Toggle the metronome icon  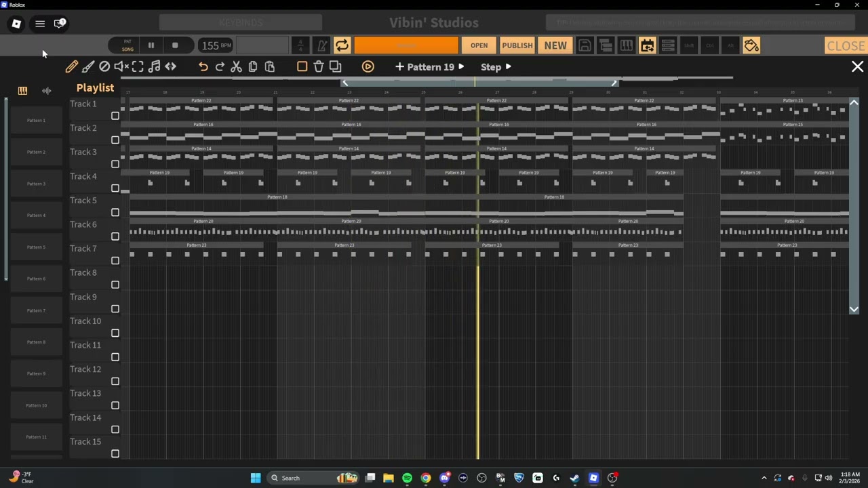click(x=321, y=45)
